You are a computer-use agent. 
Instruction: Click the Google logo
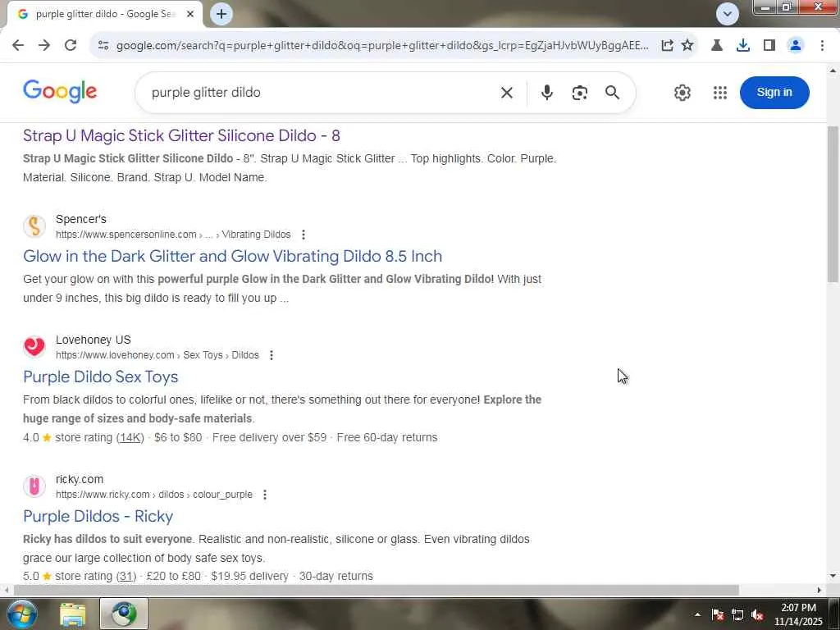click(x=60, y=92)
